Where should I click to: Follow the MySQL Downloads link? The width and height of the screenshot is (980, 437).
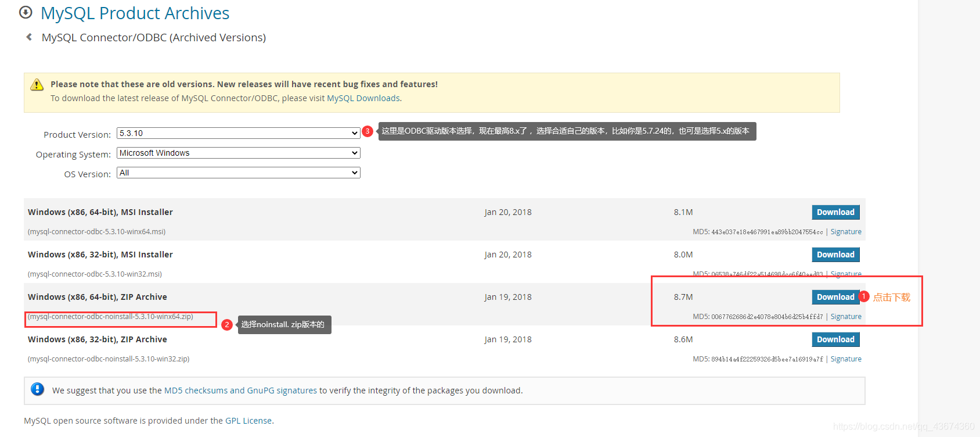[x=363, y=98]
